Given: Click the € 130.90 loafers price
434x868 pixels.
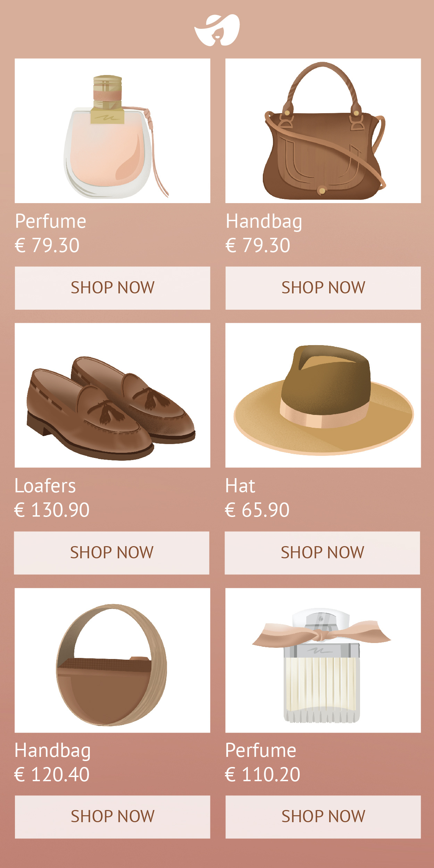Looking at the screenshot, I should point(52,510).
